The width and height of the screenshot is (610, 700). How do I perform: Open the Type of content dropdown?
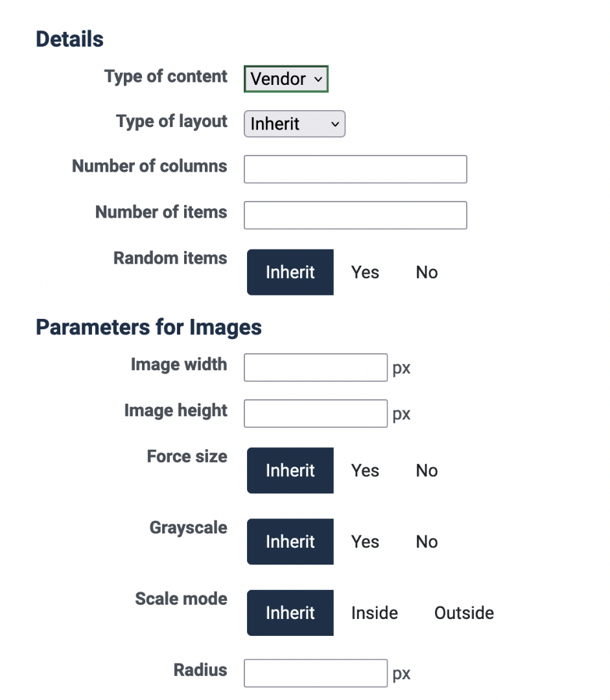pos(286,79)
